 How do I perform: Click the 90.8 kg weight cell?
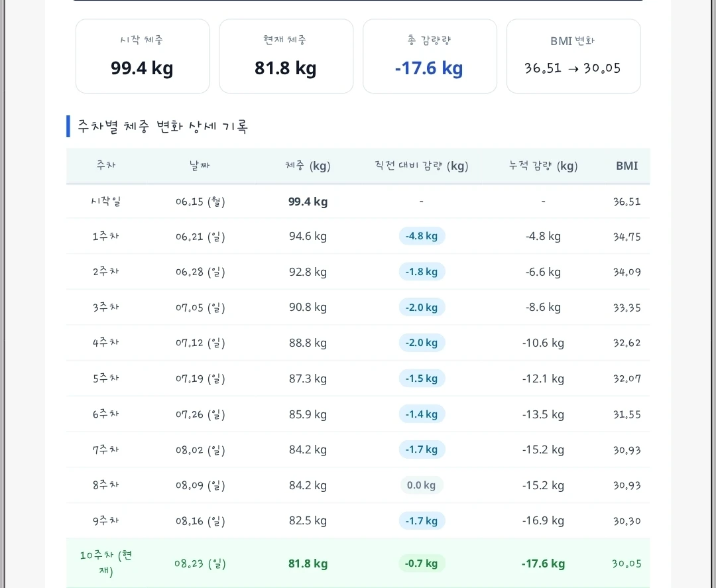click(x=308, y=307)
